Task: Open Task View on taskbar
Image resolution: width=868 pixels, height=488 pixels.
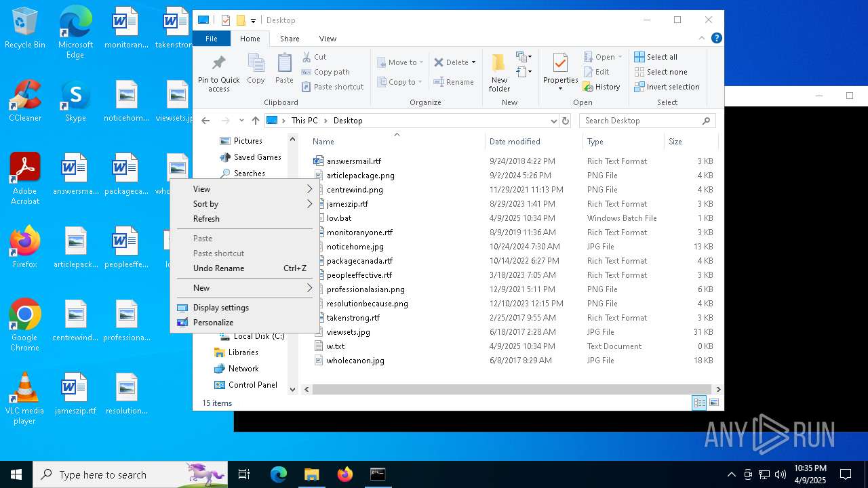Action: point(244,474)
